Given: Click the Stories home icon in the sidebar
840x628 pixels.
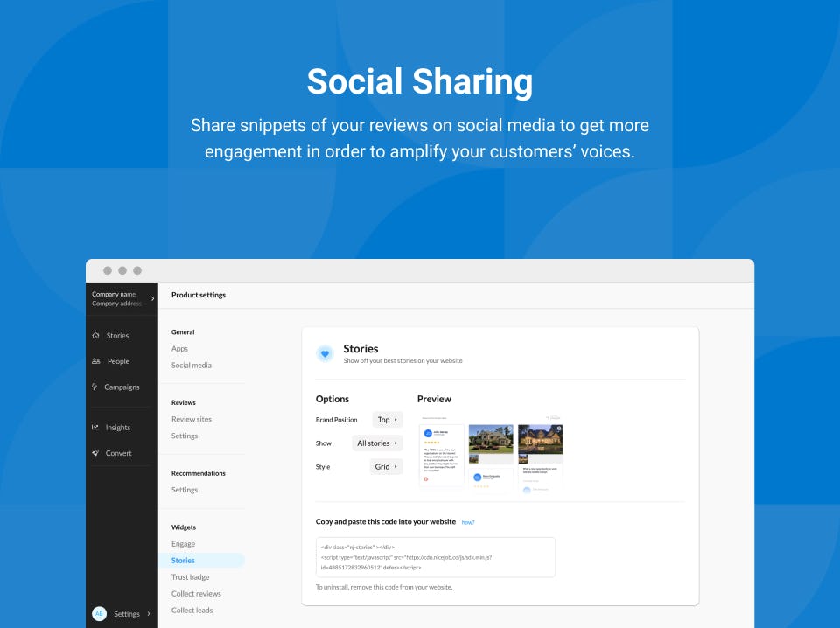Looking at the screenshot, I should click(x=96, y=336).
